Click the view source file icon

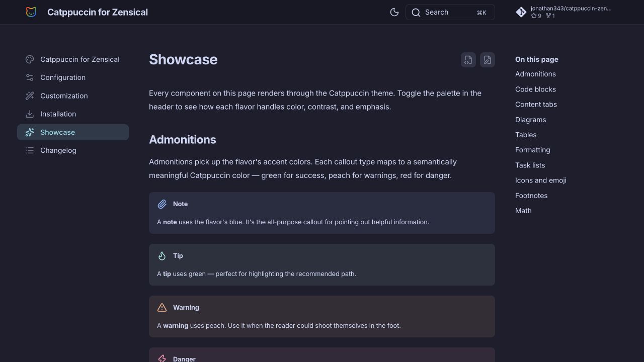pos(468,60)
